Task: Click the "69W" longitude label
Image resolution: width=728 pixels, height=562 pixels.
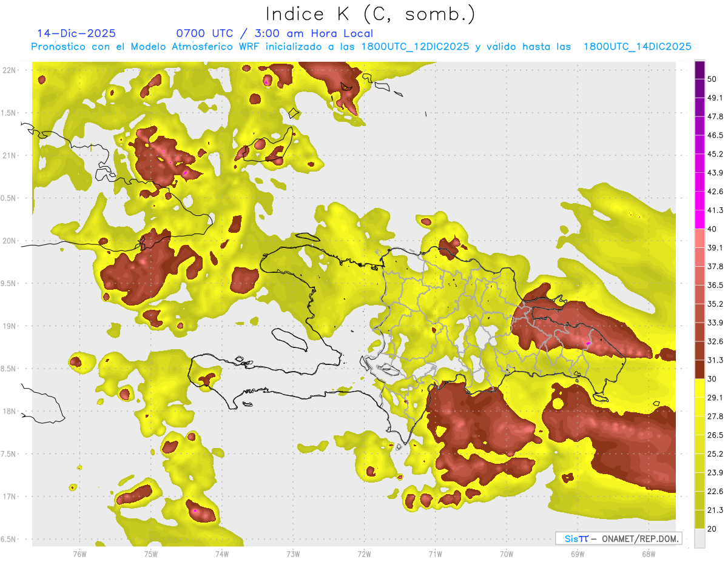Action: tap(578, 554)
